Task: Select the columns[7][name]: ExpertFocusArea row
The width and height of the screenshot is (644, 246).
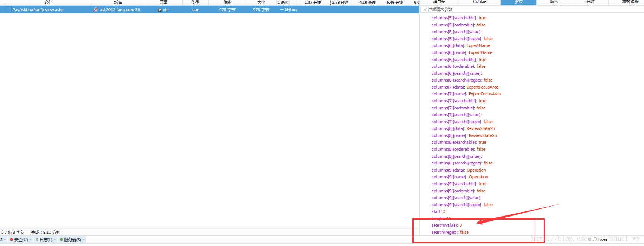Action: click(466, 94)
